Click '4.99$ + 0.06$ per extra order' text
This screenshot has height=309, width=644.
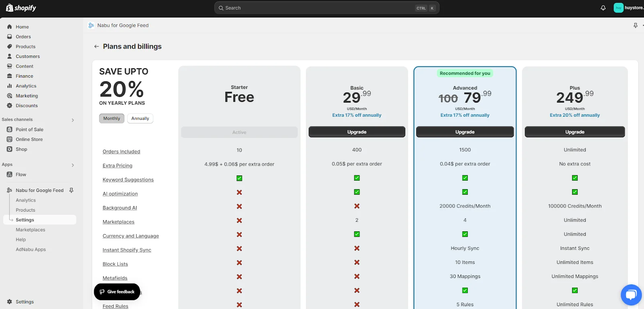pyautogui.click(x=239, y=164)
